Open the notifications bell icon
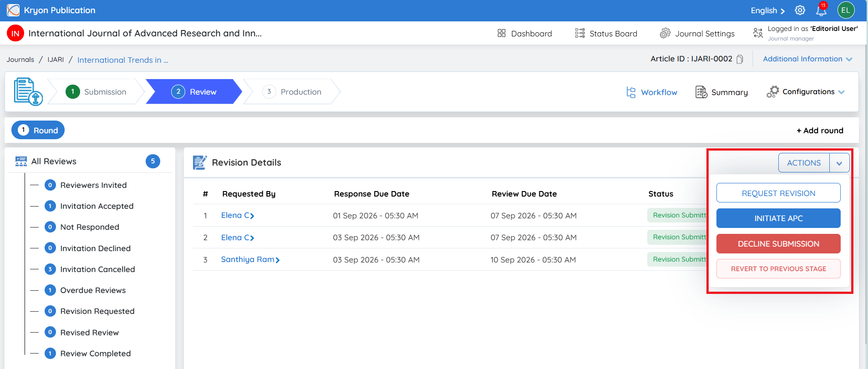The height and width of the screenshot is (369, 868). (822, 10)
